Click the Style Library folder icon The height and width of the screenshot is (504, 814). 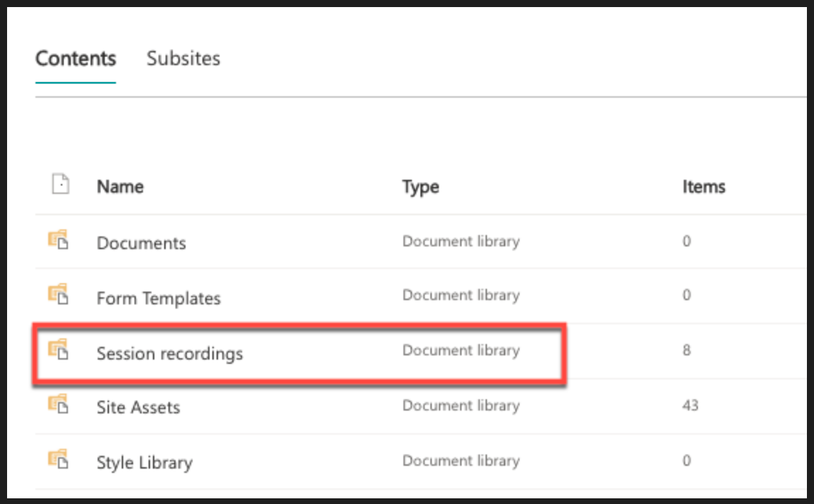[60, 460]
